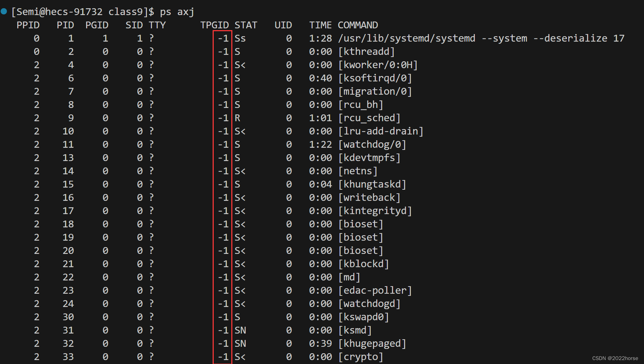Viewport: 644px width, 364px height.
Task: Click the 1:28 time of systemd
Action: (x=321, y=38)
